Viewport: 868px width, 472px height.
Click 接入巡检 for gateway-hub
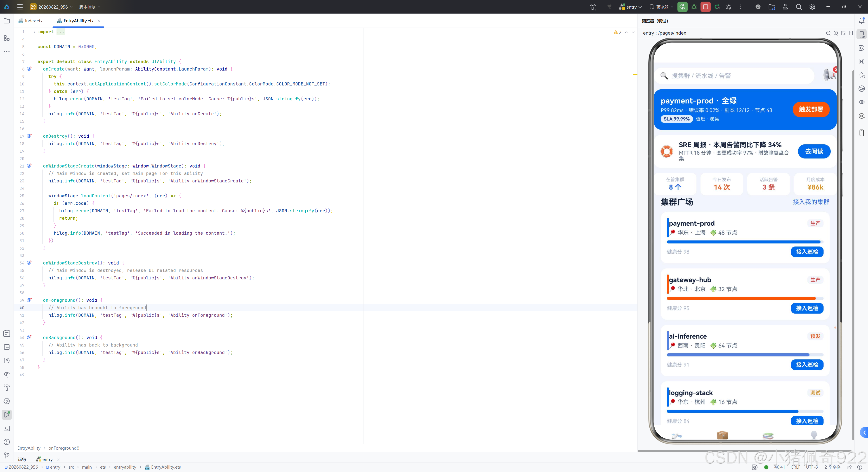coord(807,308)
